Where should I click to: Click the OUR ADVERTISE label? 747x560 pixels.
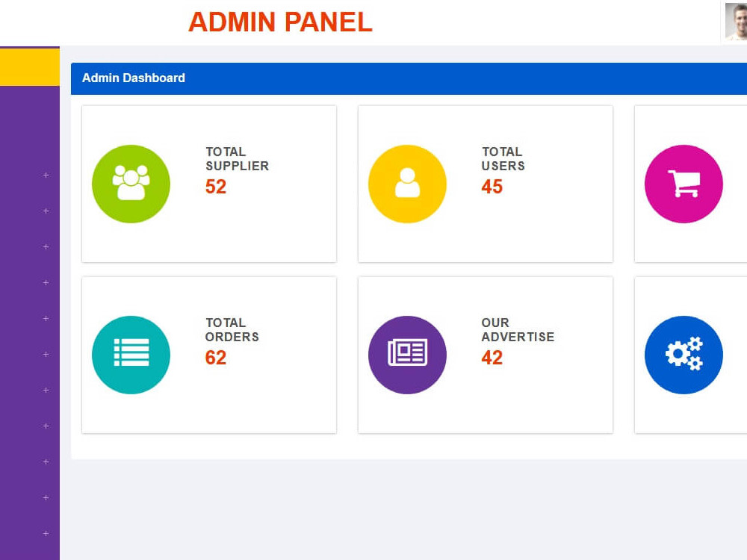(518, 329)
